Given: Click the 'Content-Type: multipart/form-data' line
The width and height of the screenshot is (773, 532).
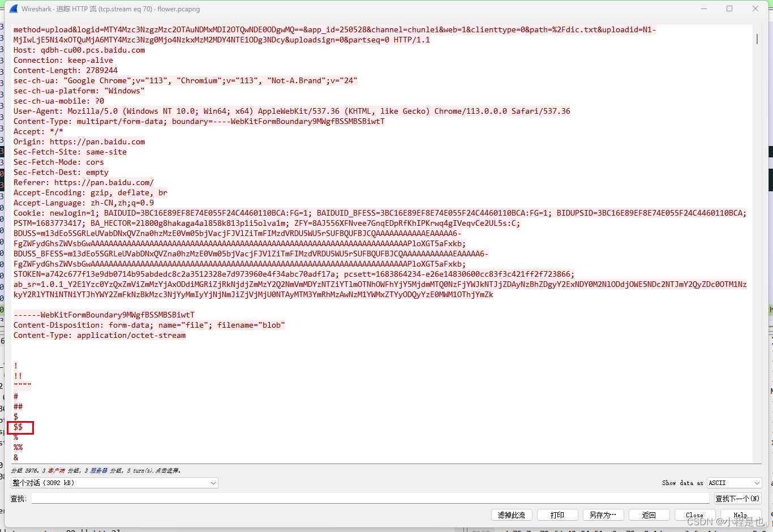Looking at the screenshot, I should [x=199, y=121].
